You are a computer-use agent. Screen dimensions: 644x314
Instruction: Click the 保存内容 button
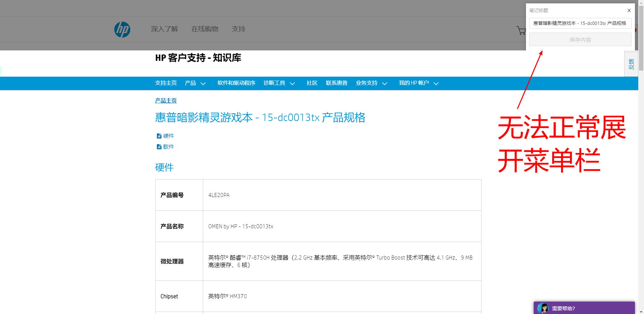tap(580, 40)
